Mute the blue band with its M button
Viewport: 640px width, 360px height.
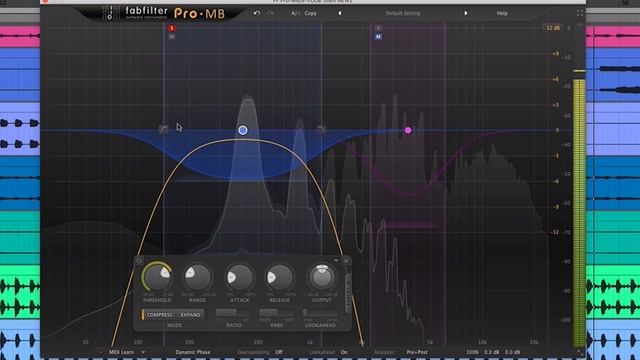coord(172,37)
